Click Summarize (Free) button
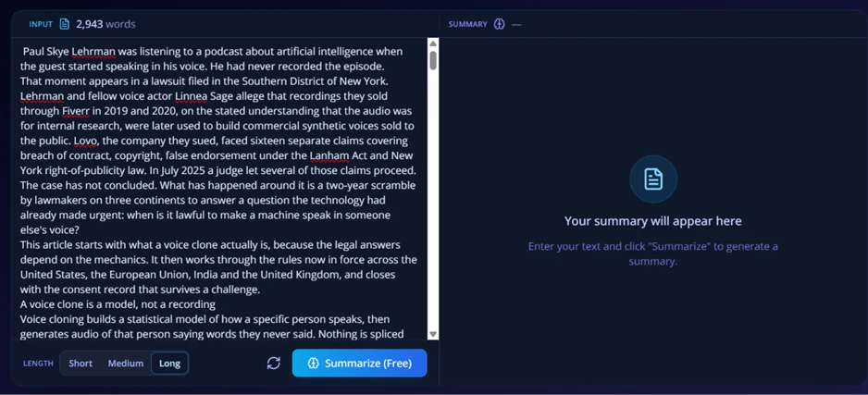Screen dimensions: 868x395 tap(359, 363)
